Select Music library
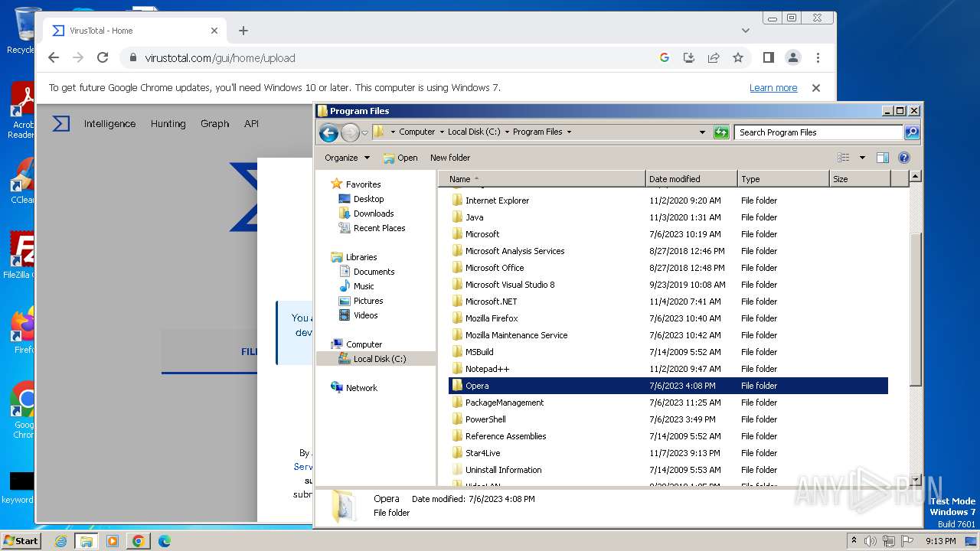Screen dimensions: 980x551 [364, 286]
